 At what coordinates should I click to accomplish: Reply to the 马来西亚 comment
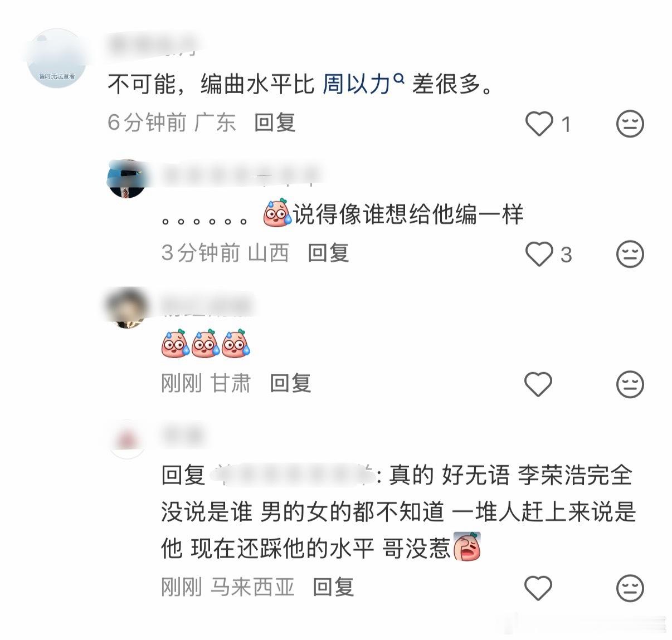[333, 587]
